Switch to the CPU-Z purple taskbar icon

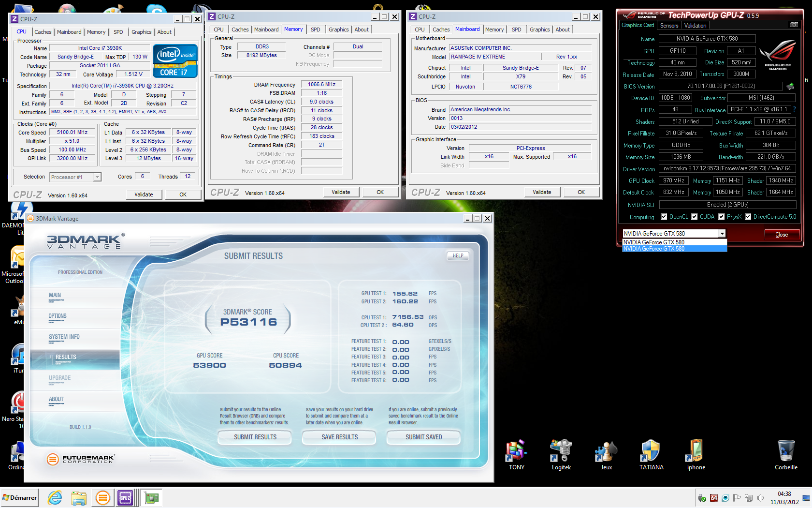[x=125, y=497]
